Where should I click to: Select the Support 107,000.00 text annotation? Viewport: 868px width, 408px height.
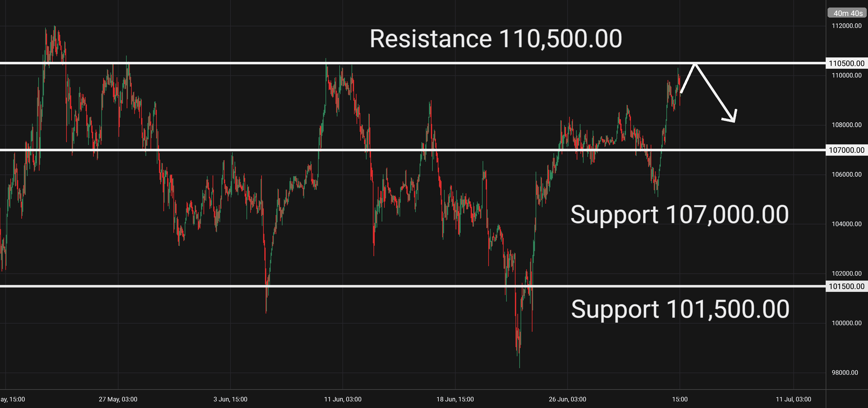[x=680, y=214]
